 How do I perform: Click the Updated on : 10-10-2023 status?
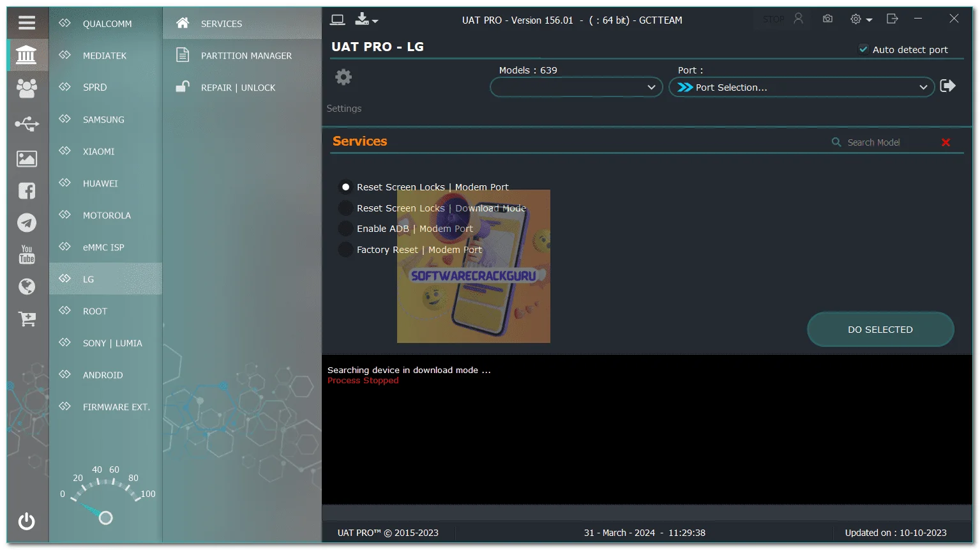click(896, 533)
